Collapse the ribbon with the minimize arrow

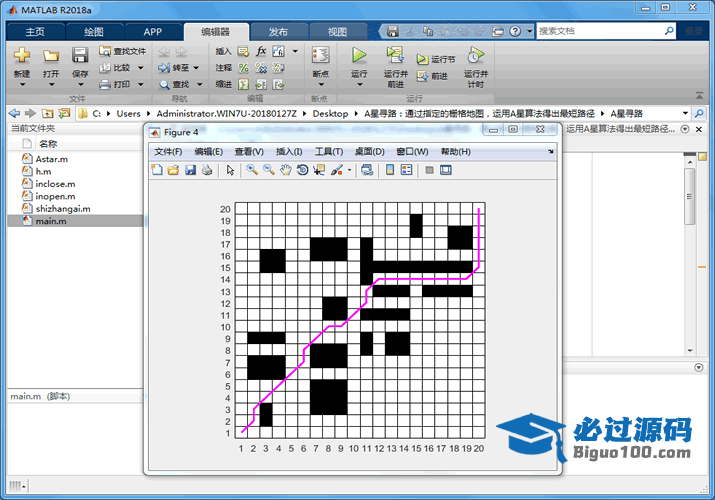pyautogui.click(x=699, y=96)
